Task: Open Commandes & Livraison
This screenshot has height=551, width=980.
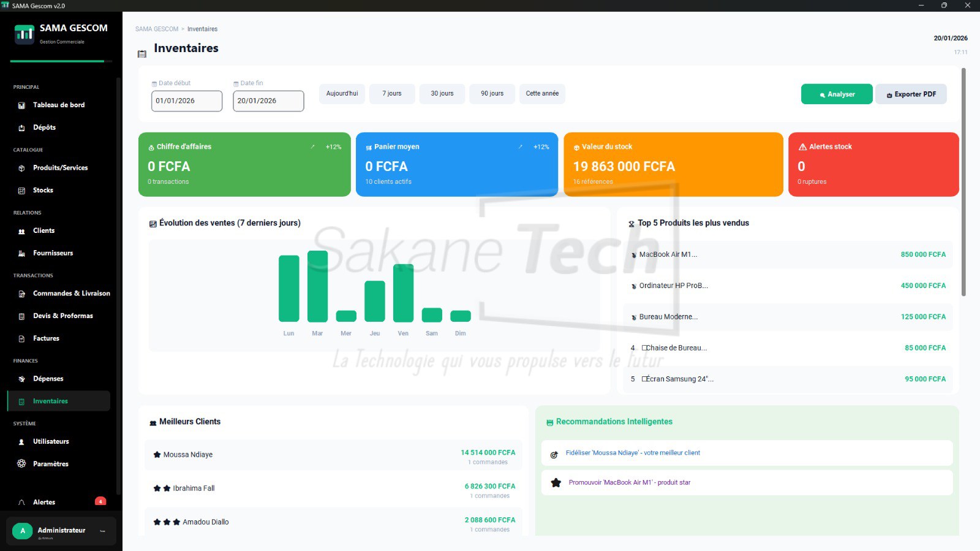Action: pos(71,294)
